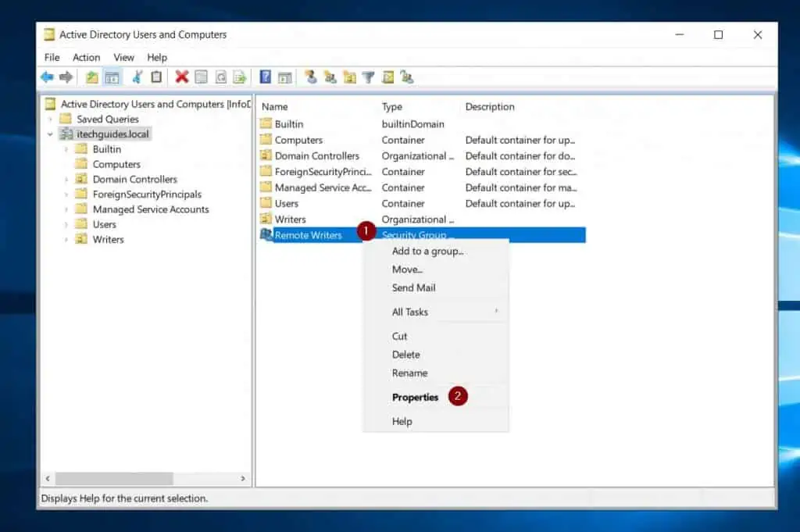Click the funnel Filter Options toolbar icon
This screenshot has width=800, height=532.
point(369,77)
